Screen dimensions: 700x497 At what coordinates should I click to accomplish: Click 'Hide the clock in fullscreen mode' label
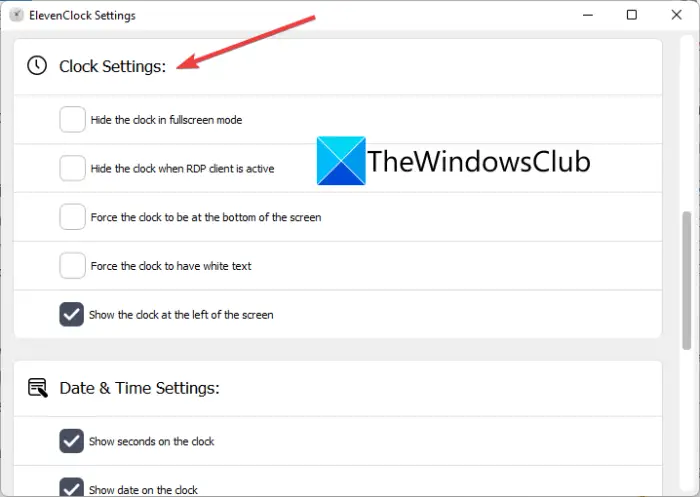[x=166, y=120]
